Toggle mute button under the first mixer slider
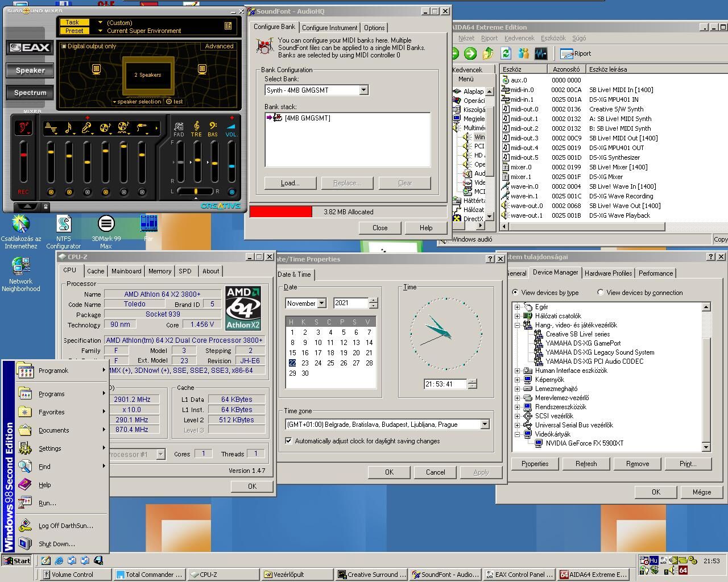Viewport: 728px width, 582px height. point(51,192)
